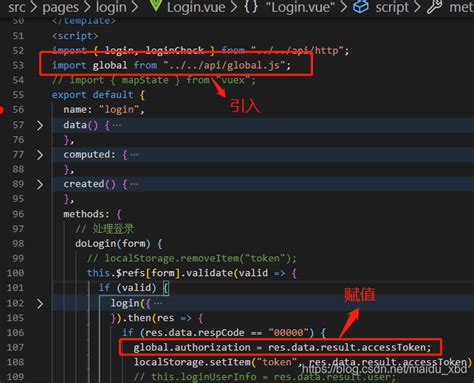Click '.then(res =>' on line 105
Viewport: 474px width, 383px height.
[157, 318]
